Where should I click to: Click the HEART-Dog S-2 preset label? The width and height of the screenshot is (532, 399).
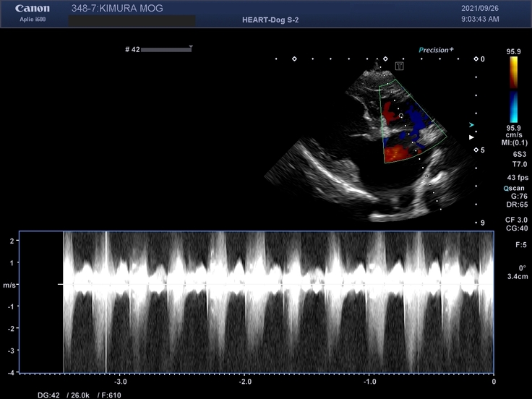click(x=270, y=20)
